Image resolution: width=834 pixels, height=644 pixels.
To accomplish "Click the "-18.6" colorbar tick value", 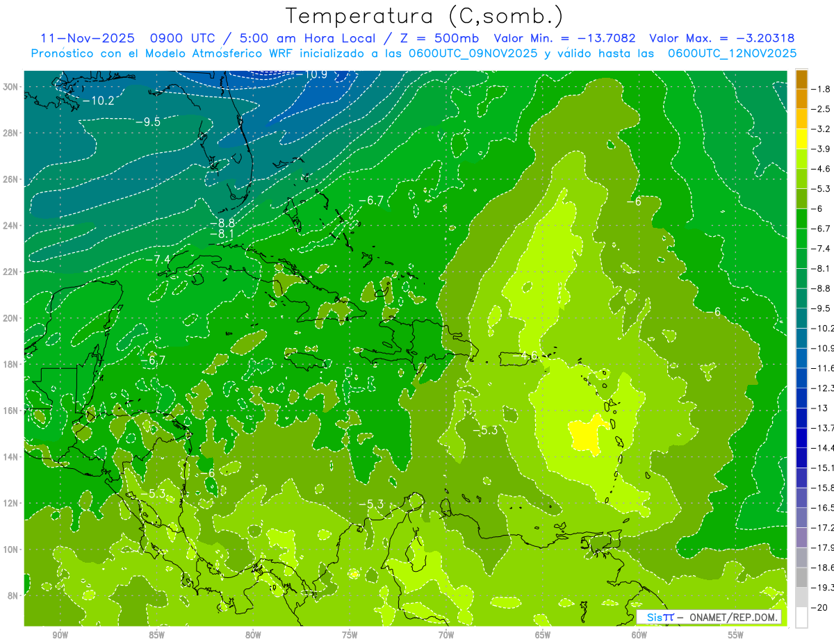I will click(823, 568).
